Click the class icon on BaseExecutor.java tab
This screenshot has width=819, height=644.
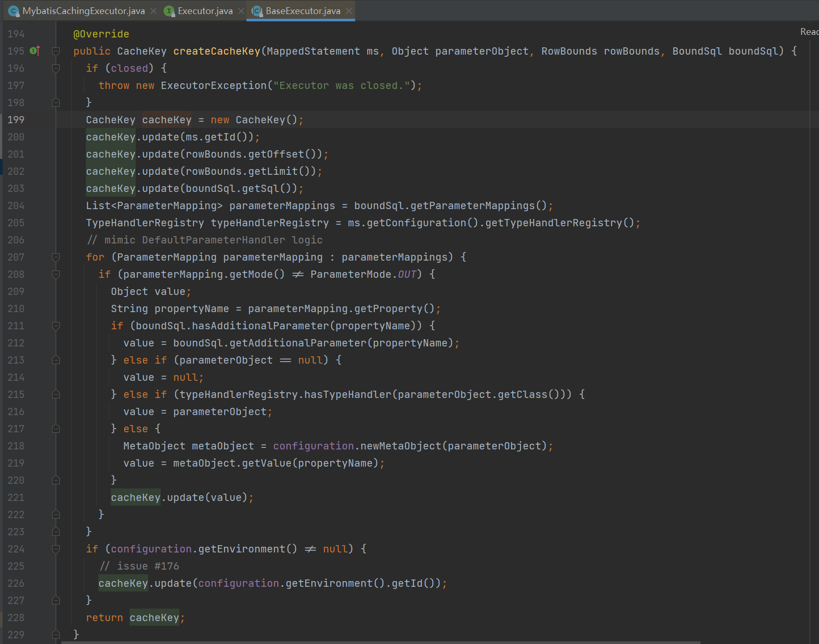click(x=257, y=11)
